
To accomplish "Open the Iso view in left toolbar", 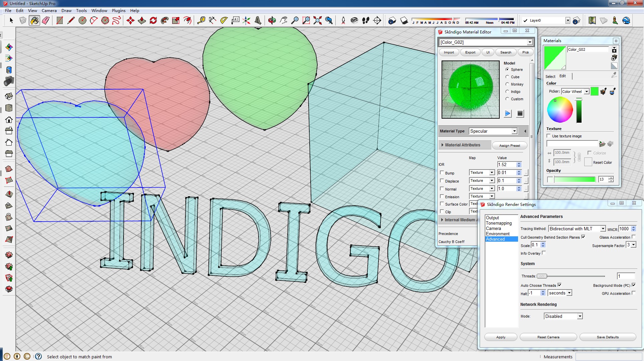I will pyautogui.click(x=9, y=97).
